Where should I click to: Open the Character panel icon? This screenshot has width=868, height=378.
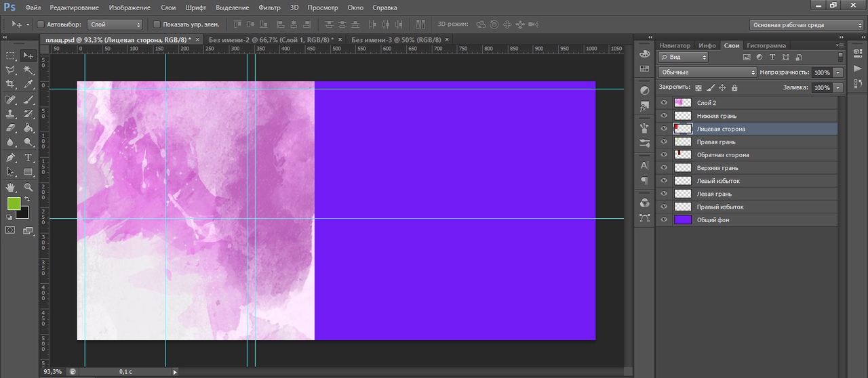pos(644,165)
